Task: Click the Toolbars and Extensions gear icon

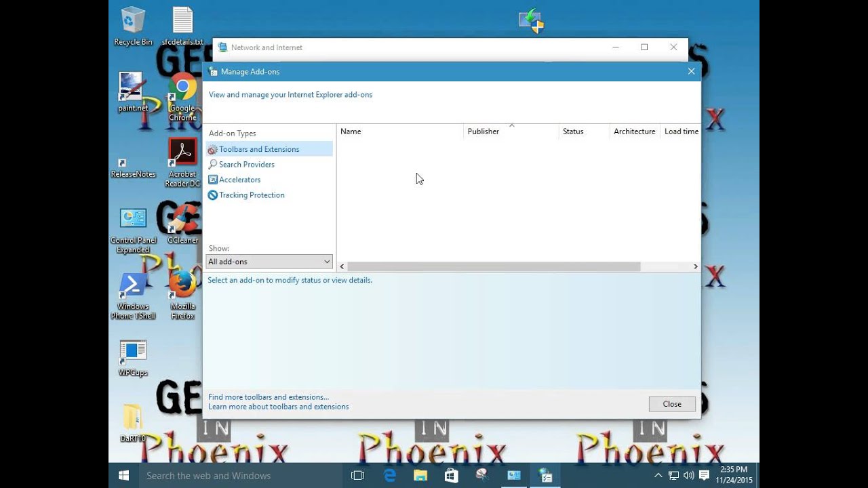Action: click(212, 149)
